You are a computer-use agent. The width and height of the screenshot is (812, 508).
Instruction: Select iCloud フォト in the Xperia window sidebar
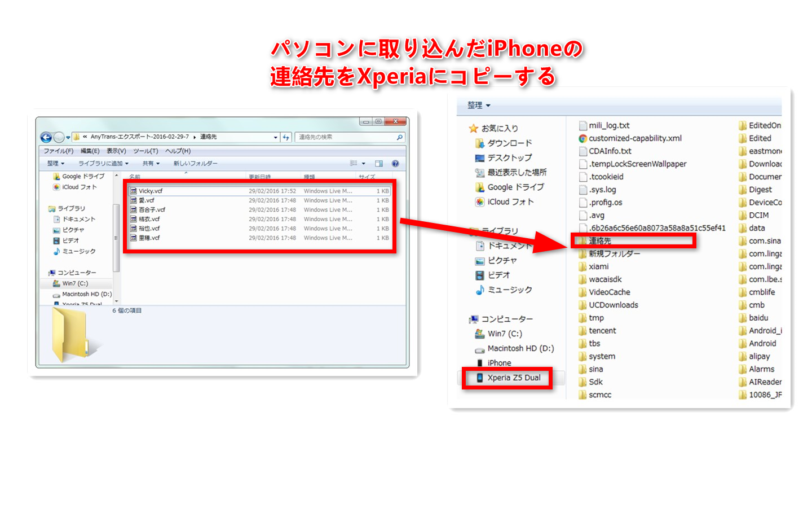coord(505,202)
